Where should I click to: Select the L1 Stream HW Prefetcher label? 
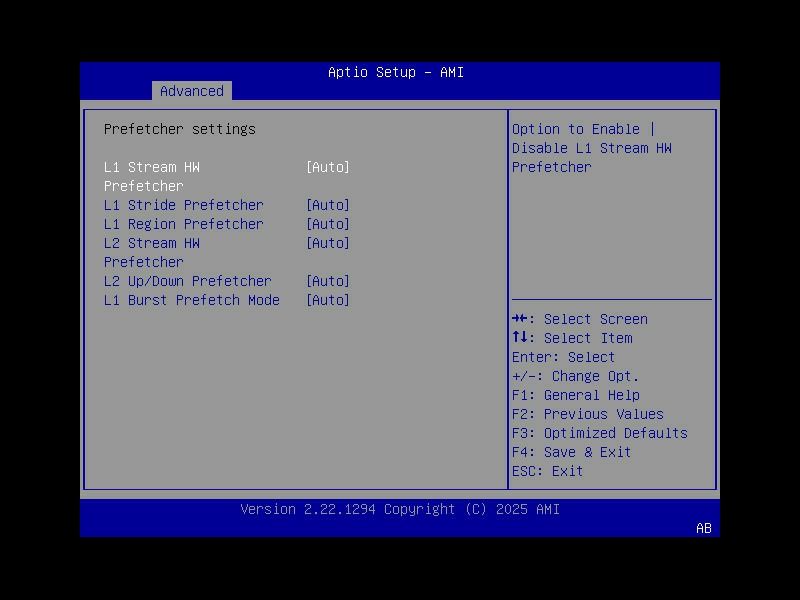pos(152,177)
